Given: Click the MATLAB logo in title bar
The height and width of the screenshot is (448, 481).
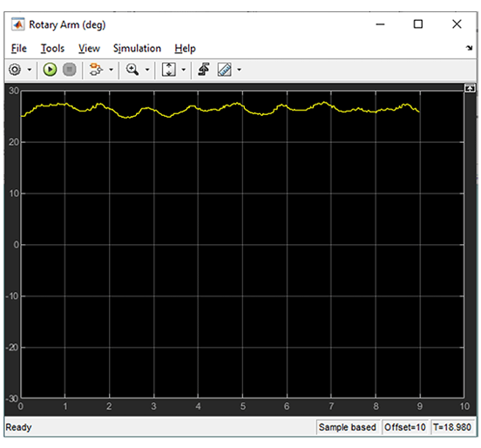Looking at the screenshot, I should (x=17, y=24).
